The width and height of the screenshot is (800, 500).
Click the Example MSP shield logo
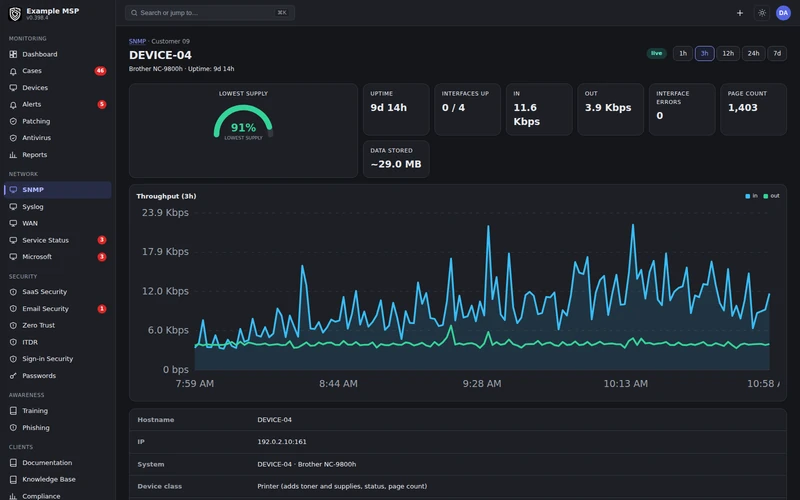coord(15,14)
